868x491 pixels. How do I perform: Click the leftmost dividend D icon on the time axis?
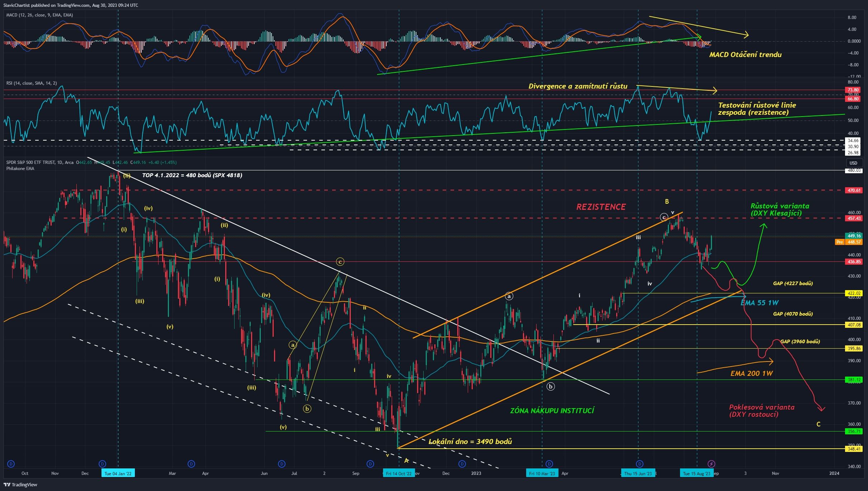(11, 464)
